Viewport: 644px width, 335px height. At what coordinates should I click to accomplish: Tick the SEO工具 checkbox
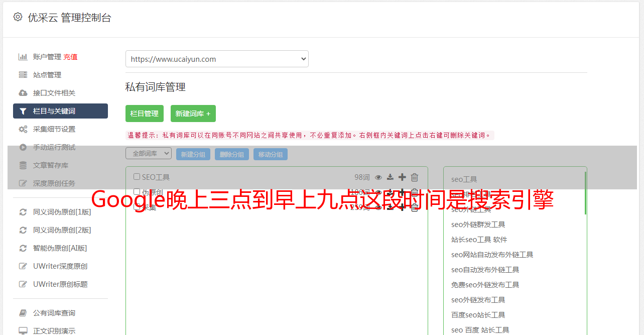pos(137,177)
